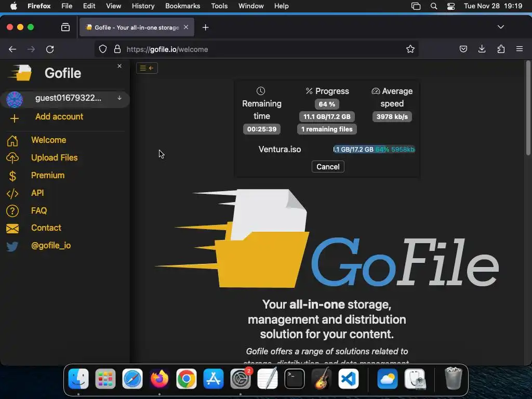Click the Ventura.iso upload progress bar
The height and width of the screenshot is (399, 532).
coord(374,149)
